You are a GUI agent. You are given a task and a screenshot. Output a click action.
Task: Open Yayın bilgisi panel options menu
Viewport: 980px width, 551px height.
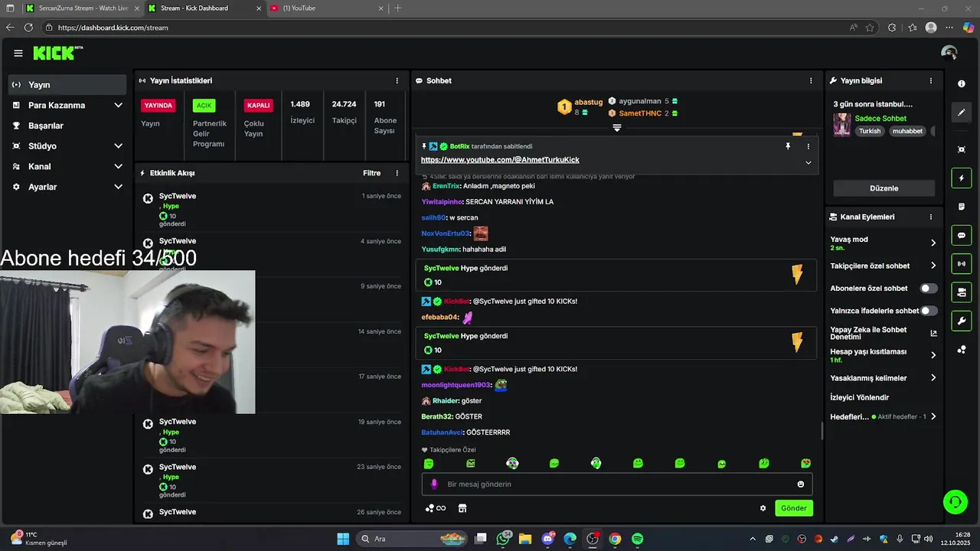[x=931, y=80]
